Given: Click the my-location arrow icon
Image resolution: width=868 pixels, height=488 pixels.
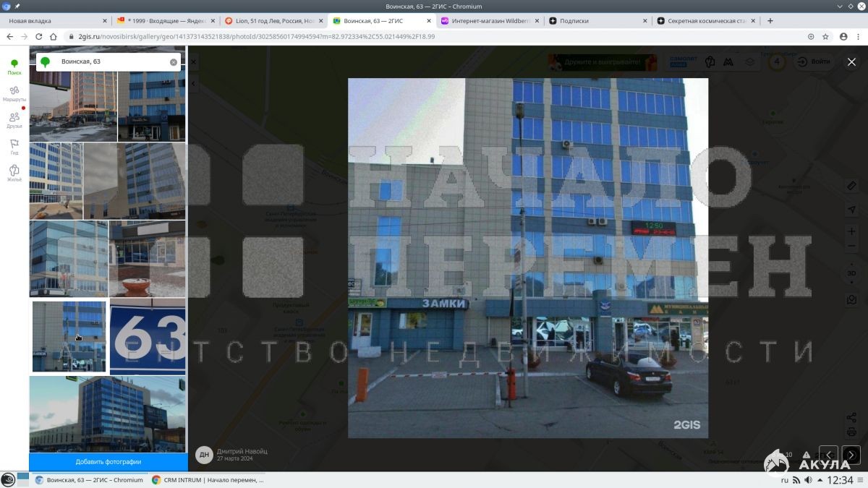Looking at the screenshot, I should 851,209.
